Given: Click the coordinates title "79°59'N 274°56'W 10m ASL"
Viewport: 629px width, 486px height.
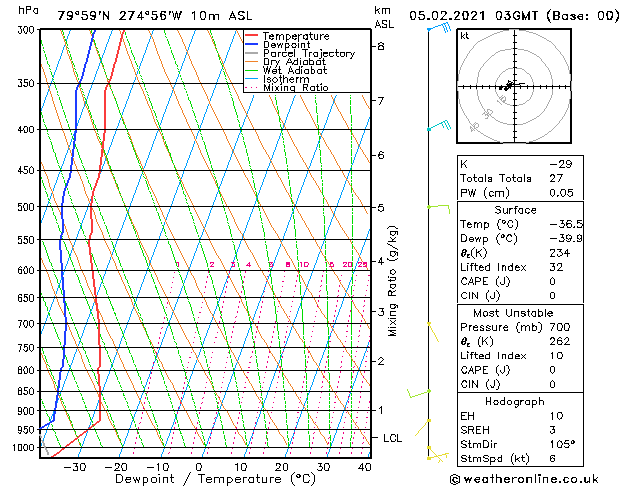Looking at the screenshot, I should pyautogui.click(x=155, y=16).
